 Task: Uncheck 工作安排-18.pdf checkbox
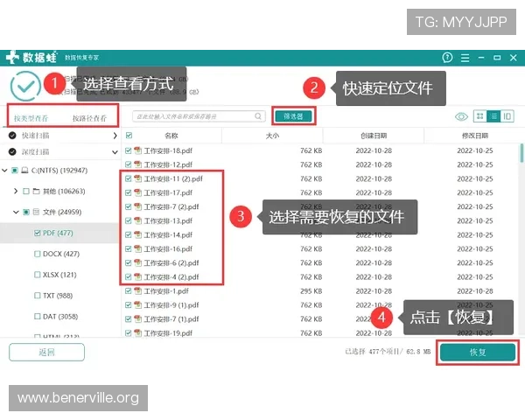(129, 150)
